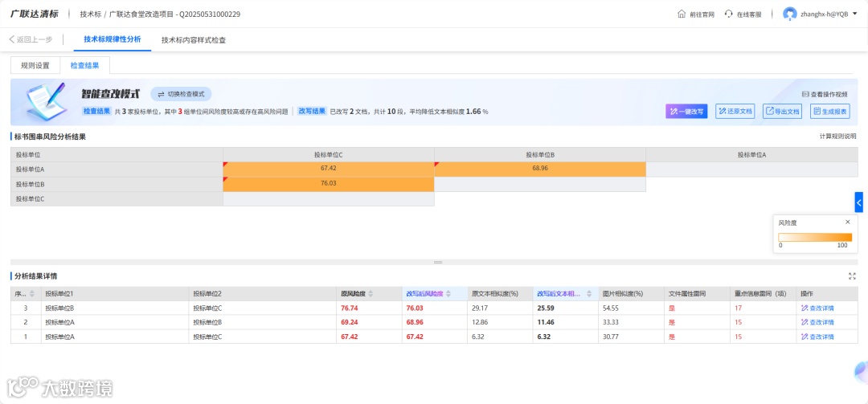Expand the zhanghx-h@YQB account dropdown arrow

[x=854, y=14]
